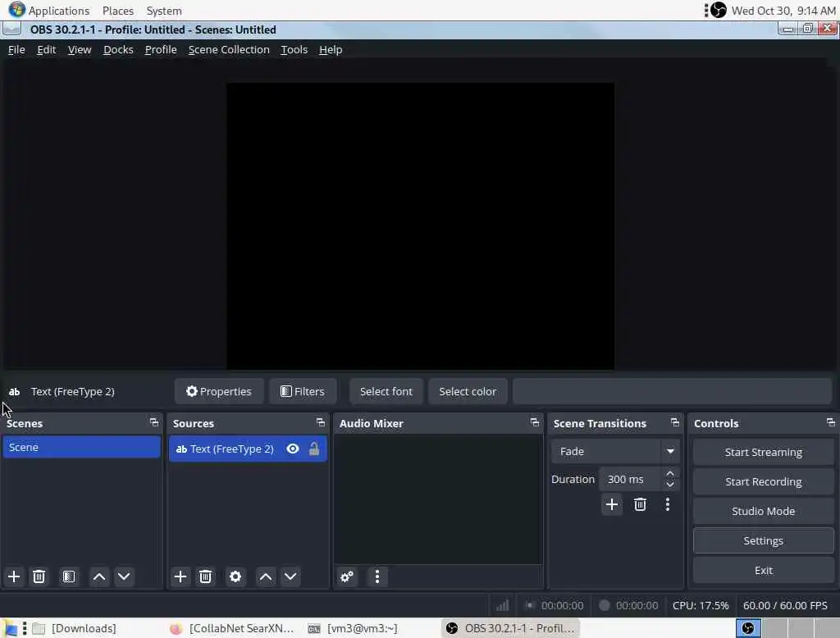Click the OBS workspace icon in bottom panel
The image size is (840, 638).
pos(748,628)
